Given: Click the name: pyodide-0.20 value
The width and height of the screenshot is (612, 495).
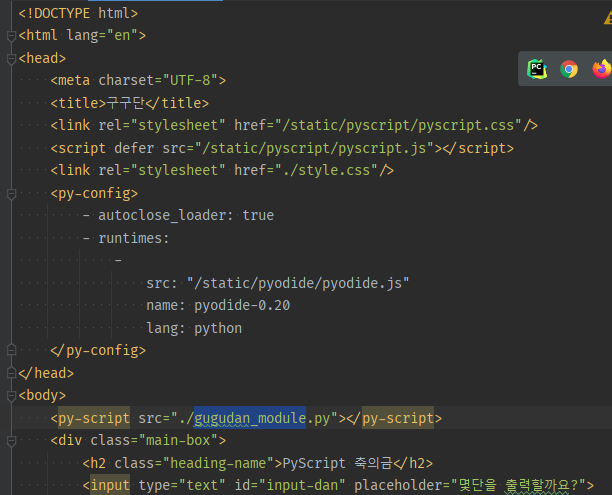Looking at the screenshot, I should [242, 305].
